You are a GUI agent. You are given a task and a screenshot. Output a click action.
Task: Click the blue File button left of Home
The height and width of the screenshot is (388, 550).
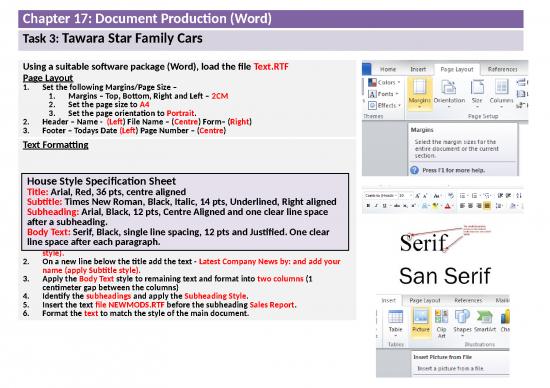(x=367, y=69)
